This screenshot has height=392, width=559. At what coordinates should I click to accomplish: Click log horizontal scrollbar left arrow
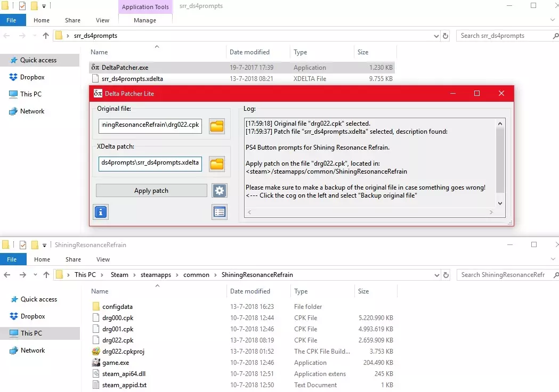tap(249, 212)
